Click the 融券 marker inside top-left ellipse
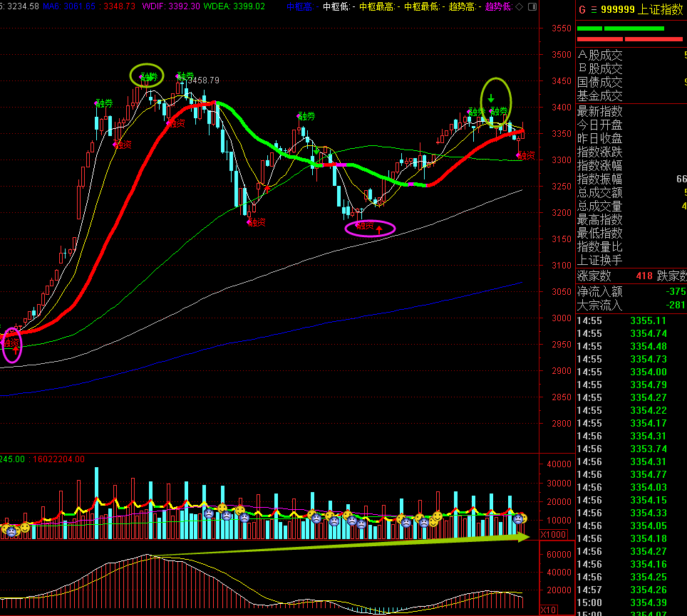Screen dimensions: 687x616 pos(148,76)
